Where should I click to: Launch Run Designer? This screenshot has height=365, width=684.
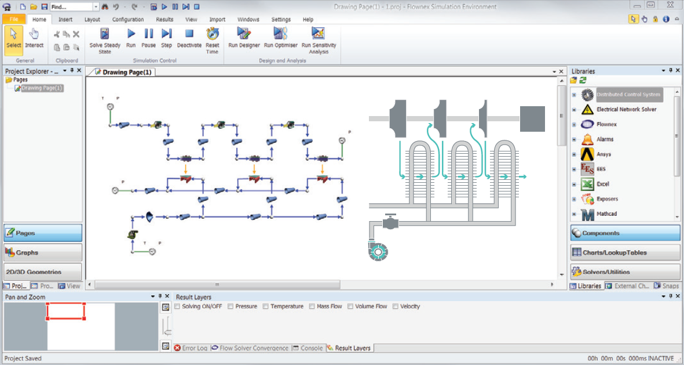pyautogui.click(x=244, y=38)
